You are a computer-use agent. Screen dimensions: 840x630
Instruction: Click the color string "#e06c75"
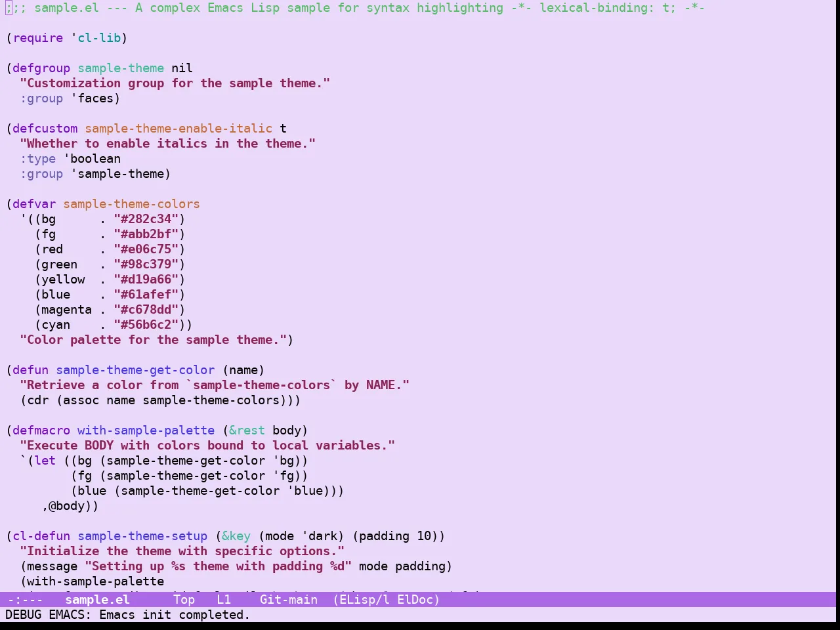click(x=146, y=249)
